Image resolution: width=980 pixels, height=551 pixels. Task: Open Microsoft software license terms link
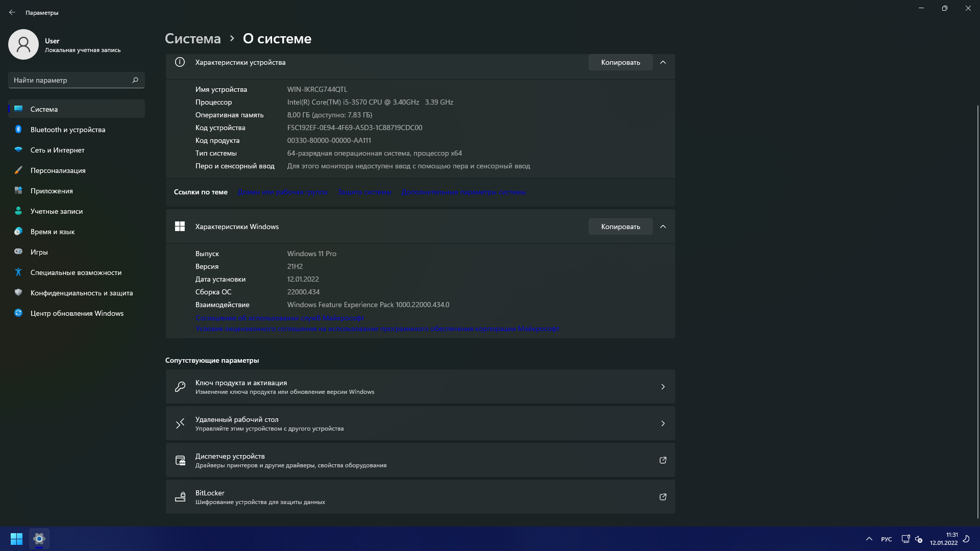coord(377,329)
